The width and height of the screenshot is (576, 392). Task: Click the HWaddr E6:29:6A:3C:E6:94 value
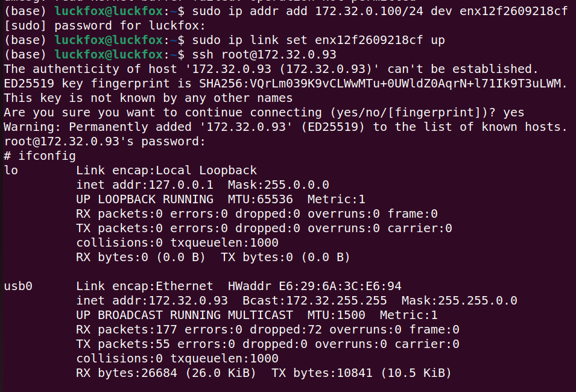click(315, 286)
